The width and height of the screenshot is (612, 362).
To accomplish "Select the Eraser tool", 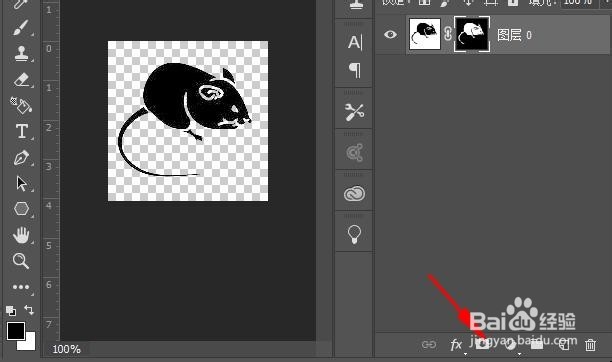I will pos(21,80).
